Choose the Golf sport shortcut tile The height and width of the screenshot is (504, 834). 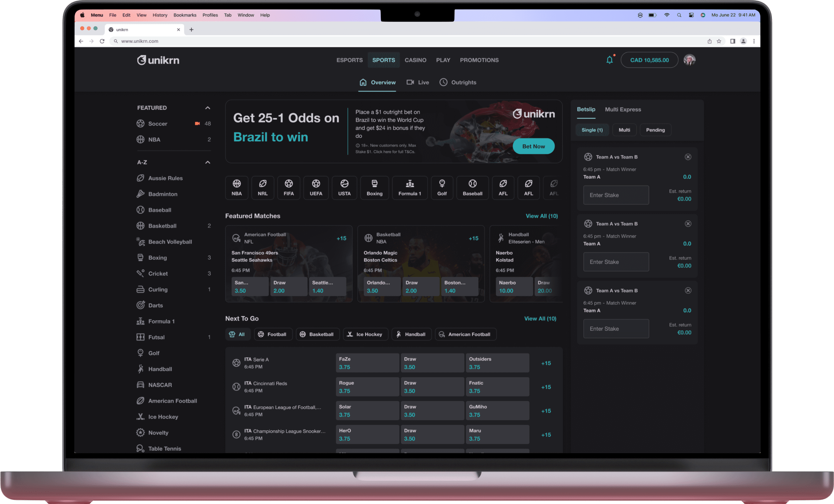click(x=442, y=188)
